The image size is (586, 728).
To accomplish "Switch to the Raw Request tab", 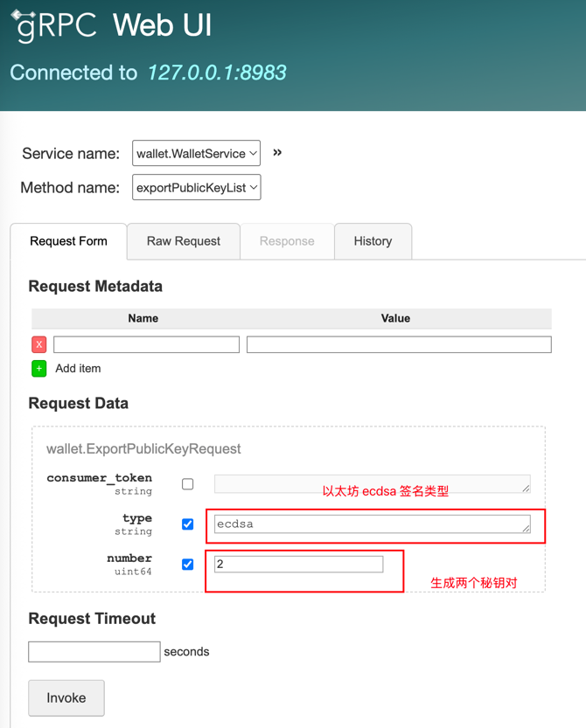I will click(x=184, y=241).
